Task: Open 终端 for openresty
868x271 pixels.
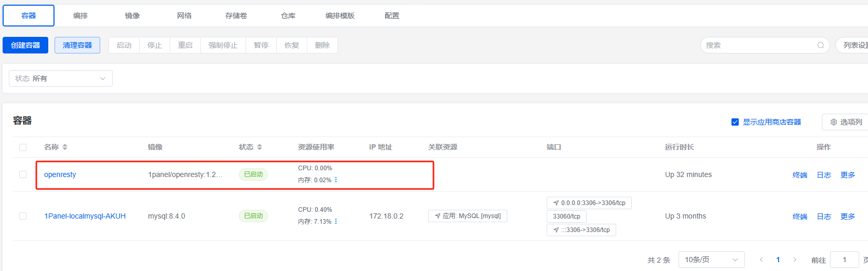Action: [x=800, y=175]
